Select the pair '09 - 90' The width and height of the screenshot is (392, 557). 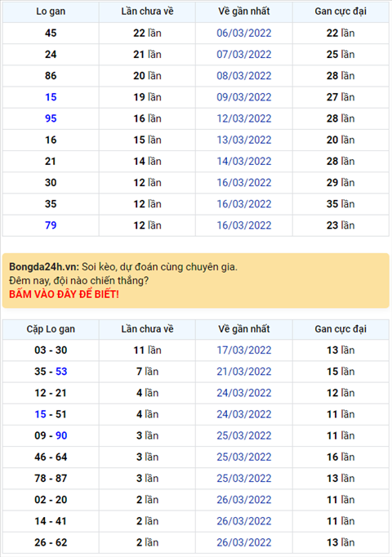[51, 435]
